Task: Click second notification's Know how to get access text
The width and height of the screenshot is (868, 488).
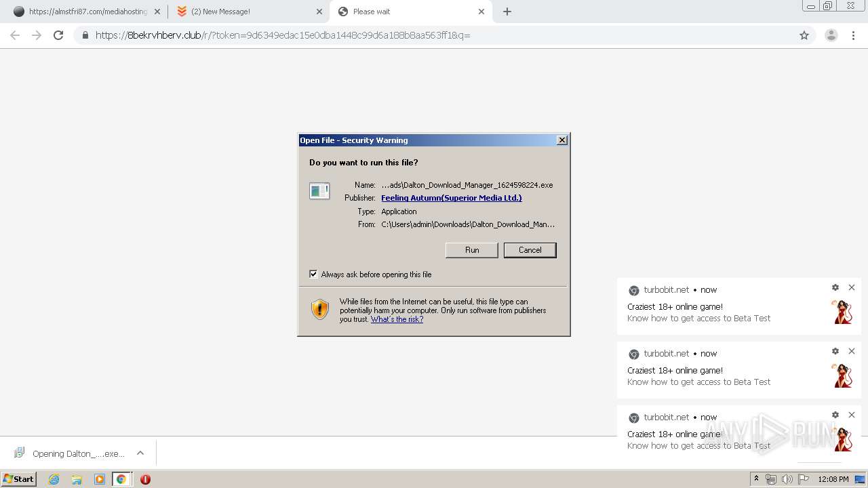Action: (698, 382)
